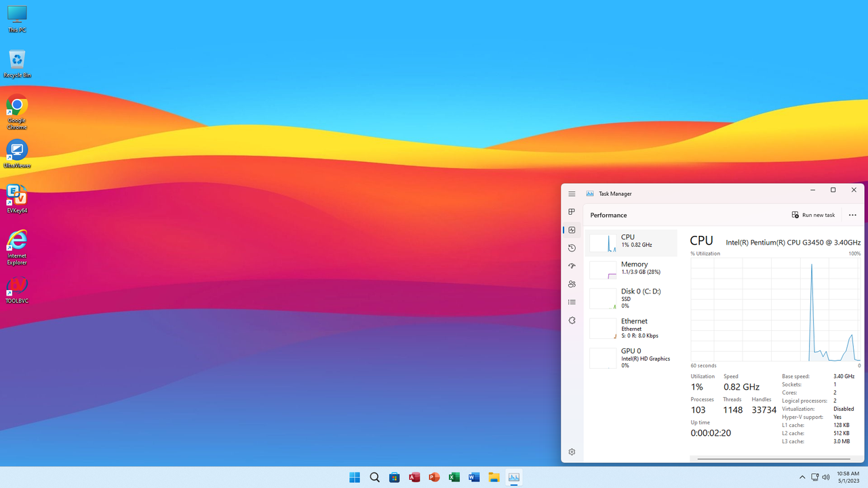Open taskbar Search

[374, 477]
